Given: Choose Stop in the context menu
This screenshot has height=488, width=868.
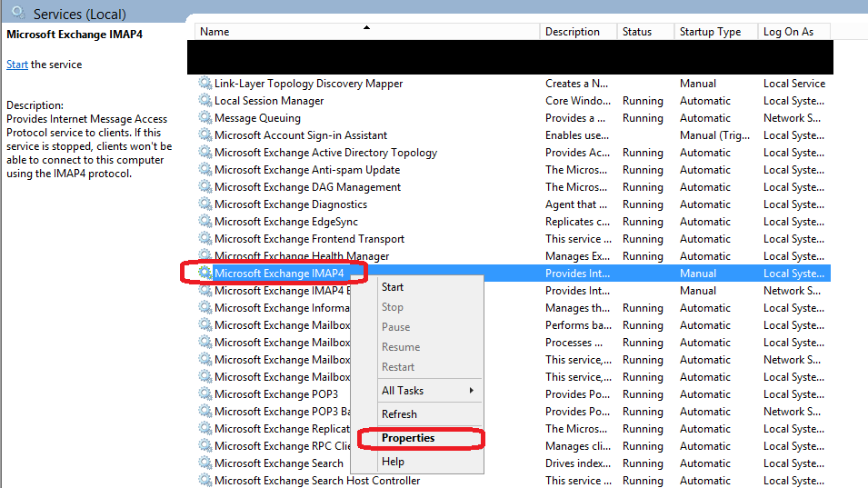Looking at the screenshot, I should [x=393, y=307].
